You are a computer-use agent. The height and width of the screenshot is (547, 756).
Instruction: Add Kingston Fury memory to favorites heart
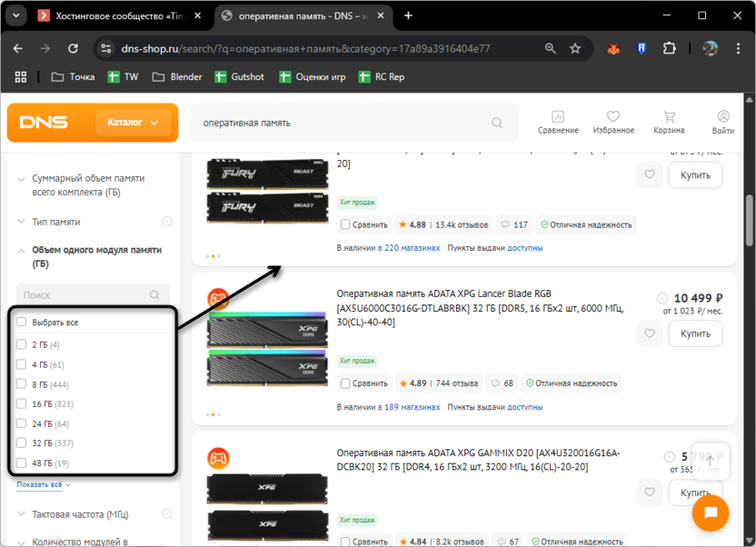point(650,174)
